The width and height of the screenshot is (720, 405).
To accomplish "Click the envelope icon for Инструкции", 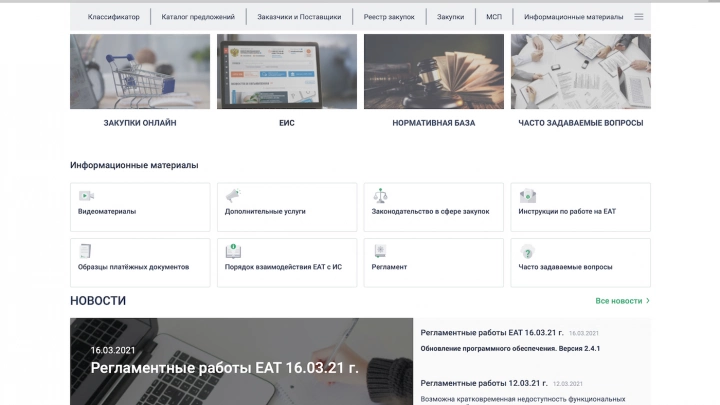I will point(528,196).
